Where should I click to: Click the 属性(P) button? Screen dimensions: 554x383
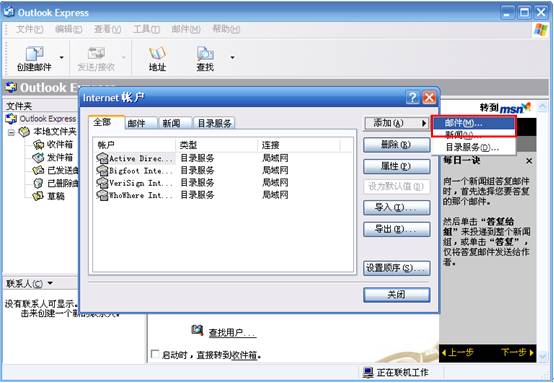tap(396, 166)
